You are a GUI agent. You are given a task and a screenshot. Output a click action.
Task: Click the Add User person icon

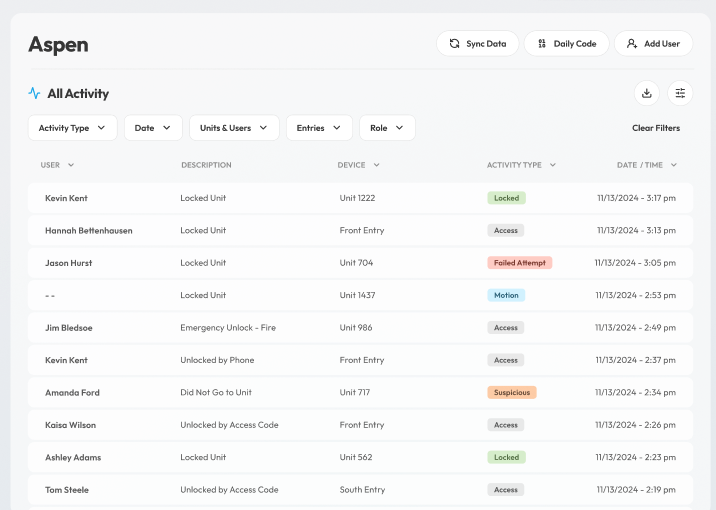pos(632,43)
